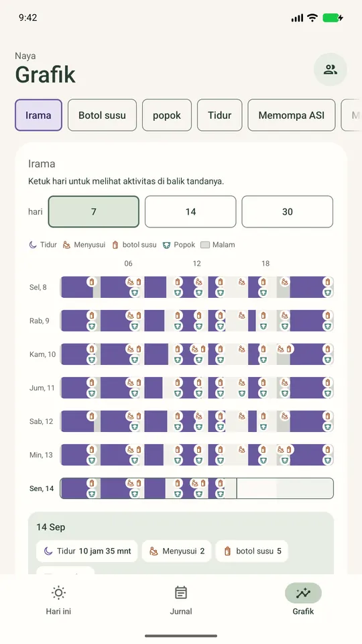Viewport: 362px width, 644px height.
Task: Select the 14 days range option
Action: click(190, 211)
